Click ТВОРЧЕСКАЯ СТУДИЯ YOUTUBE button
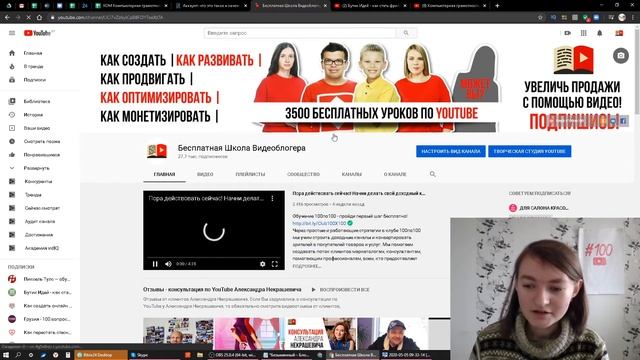Image resolution: width=640 pixels, height=360 pixels. pyautogui.click(x=529, y=151)
